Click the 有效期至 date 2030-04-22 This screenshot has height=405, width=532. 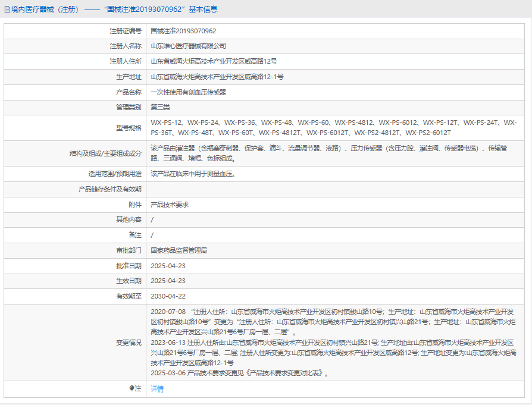[168, 296]
